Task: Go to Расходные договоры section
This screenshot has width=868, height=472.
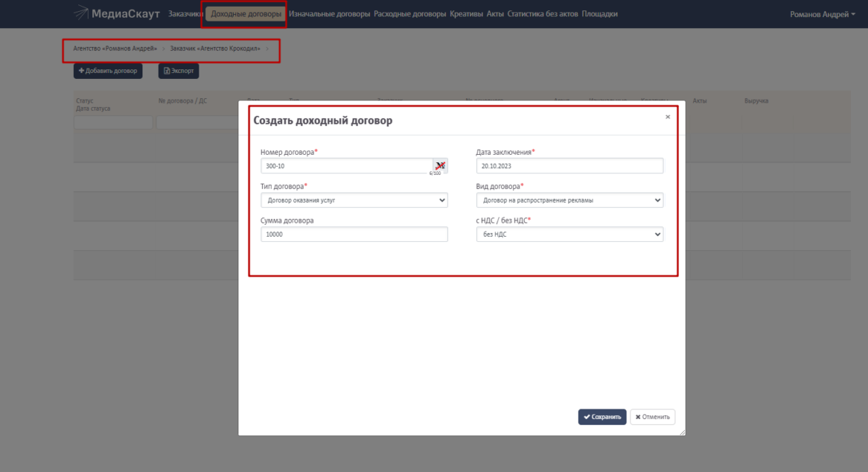Action: click(410, 14)
